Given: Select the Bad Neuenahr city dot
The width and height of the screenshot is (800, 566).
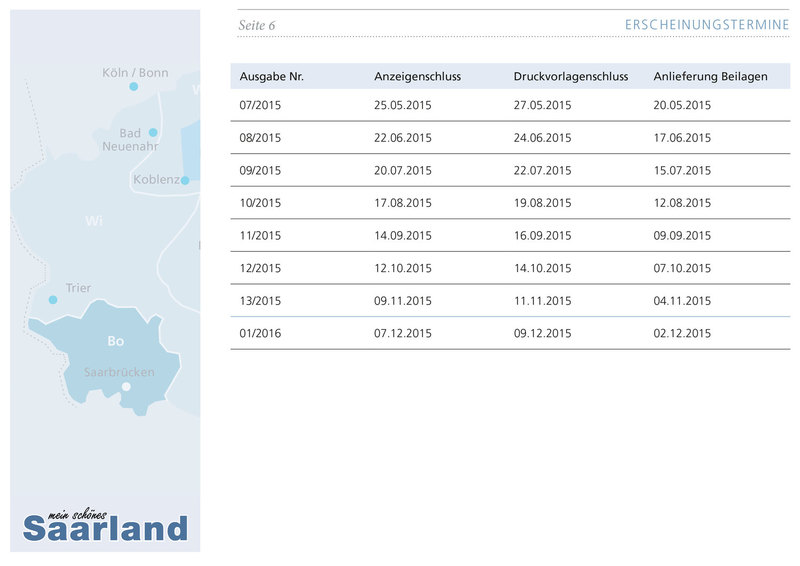Looking at the screenshot, I should coord(153,132).
